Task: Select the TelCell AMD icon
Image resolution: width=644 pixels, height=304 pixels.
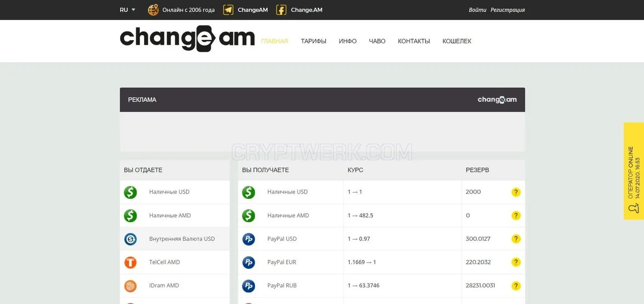Action: coord(131,263)
